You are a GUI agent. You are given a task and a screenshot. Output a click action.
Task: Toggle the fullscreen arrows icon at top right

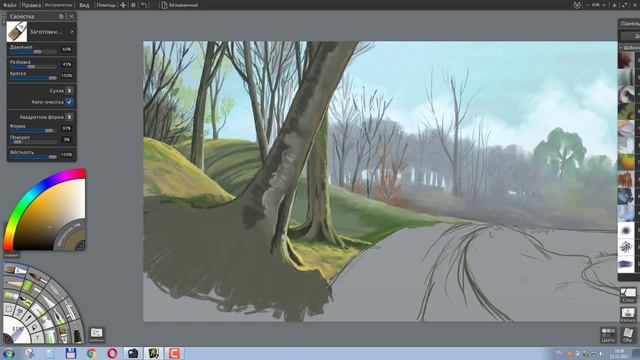[x=625, y=5]
